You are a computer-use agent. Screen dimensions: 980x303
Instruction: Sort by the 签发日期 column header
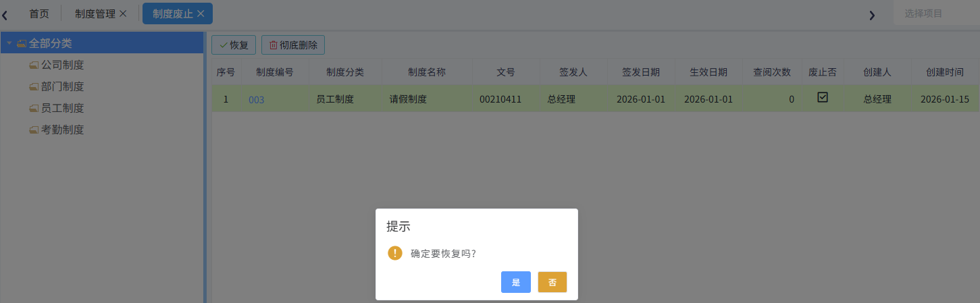coord(640,72)
